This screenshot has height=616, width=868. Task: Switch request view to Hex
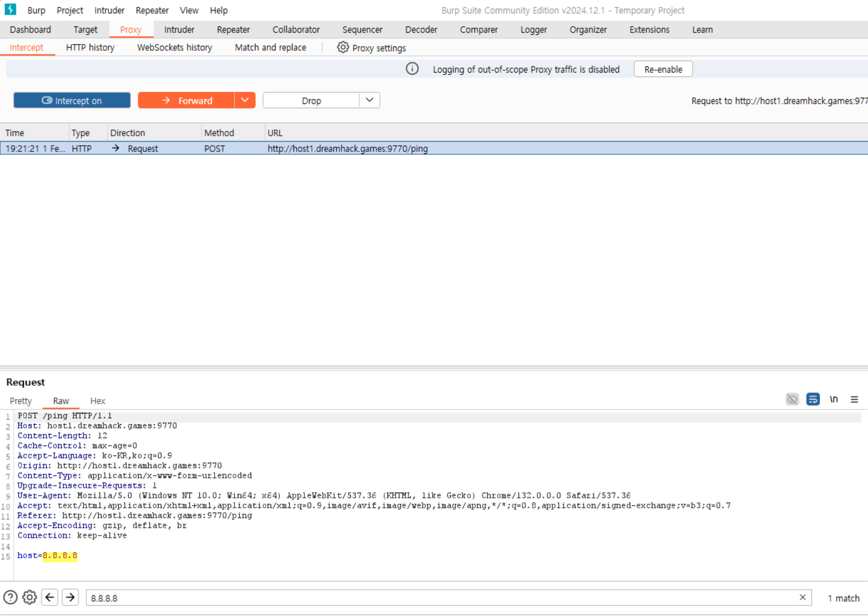pos(98,401)
